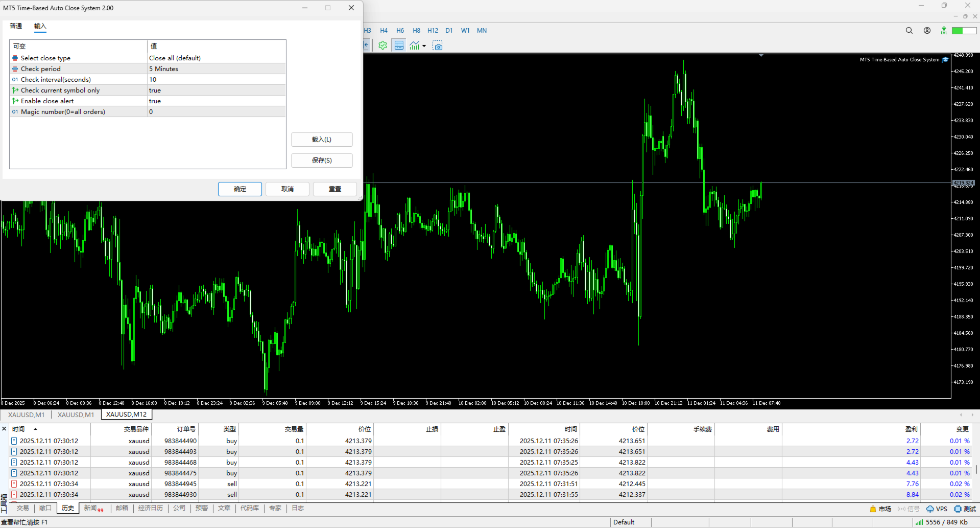
Task: Open the strategy tester chip icon
Action: (958, 509)
